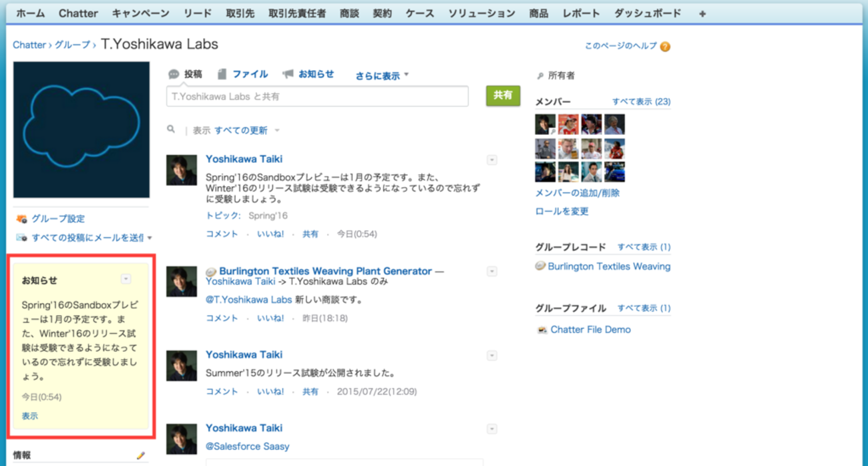
Task: Click すべて表示 (1) for group files
Action: (644, 308)
